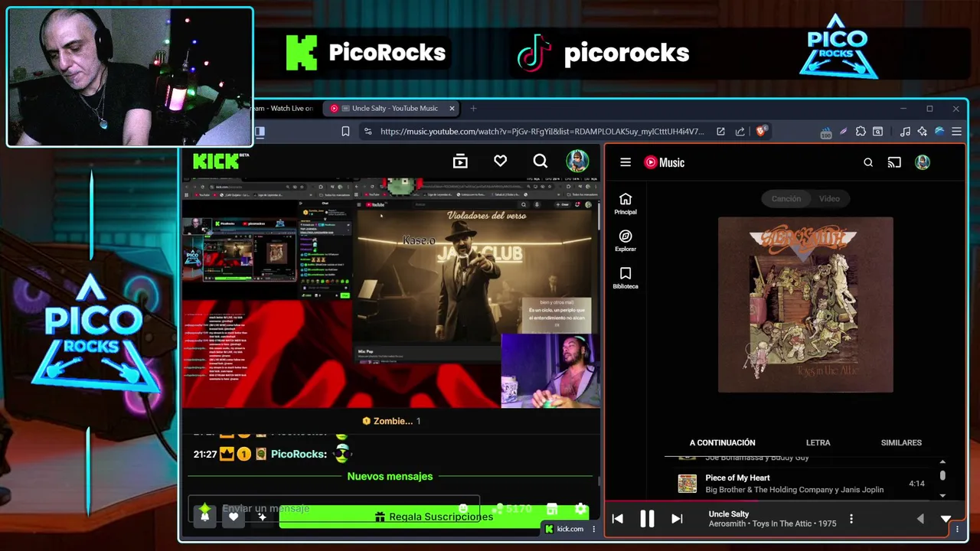Go to Principal in YouTube Music sidebar
The height and width of the screenshot is (551, 980).
click(626, 204)
